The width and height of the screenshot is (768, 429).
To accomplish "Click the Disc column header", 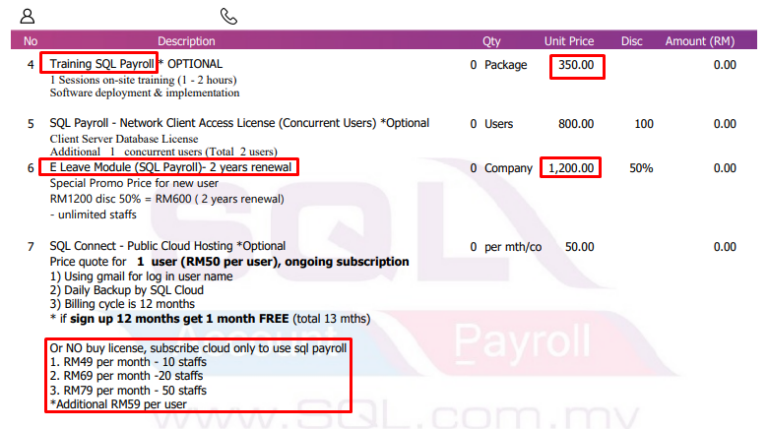I will coord(631,41).
